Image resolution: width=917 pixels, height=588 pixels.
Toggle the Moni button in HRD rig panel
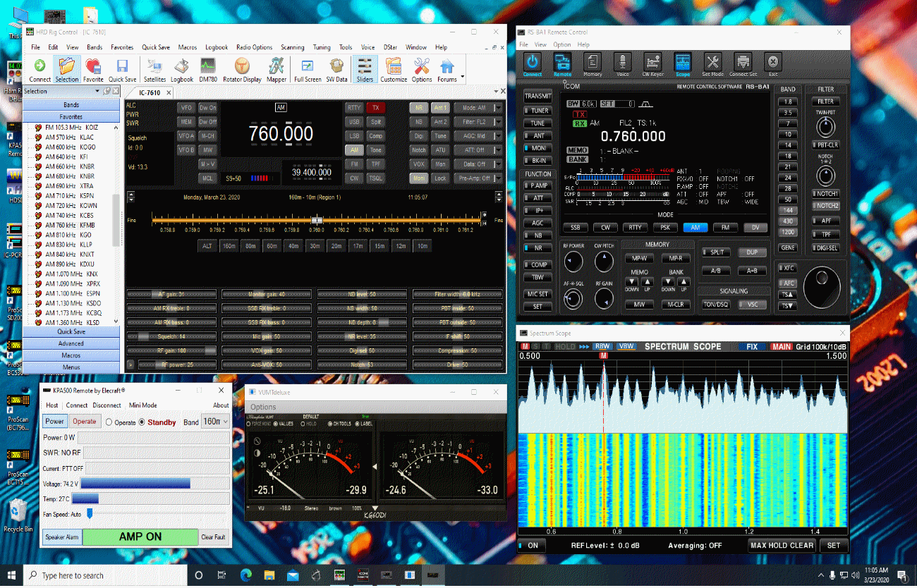tap(419, 178)
